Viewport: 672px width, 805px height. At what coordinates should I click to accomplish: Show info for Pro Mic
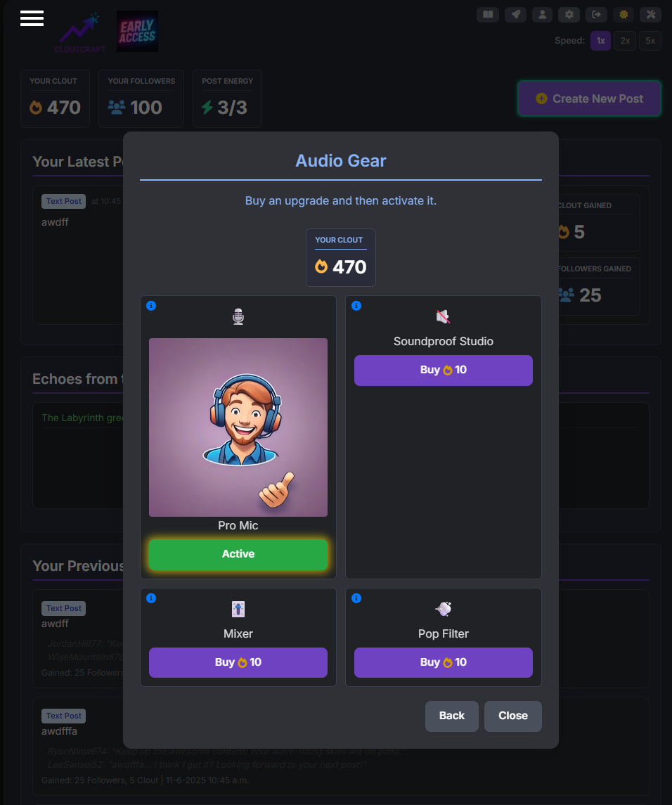click(x=151, y=306)
